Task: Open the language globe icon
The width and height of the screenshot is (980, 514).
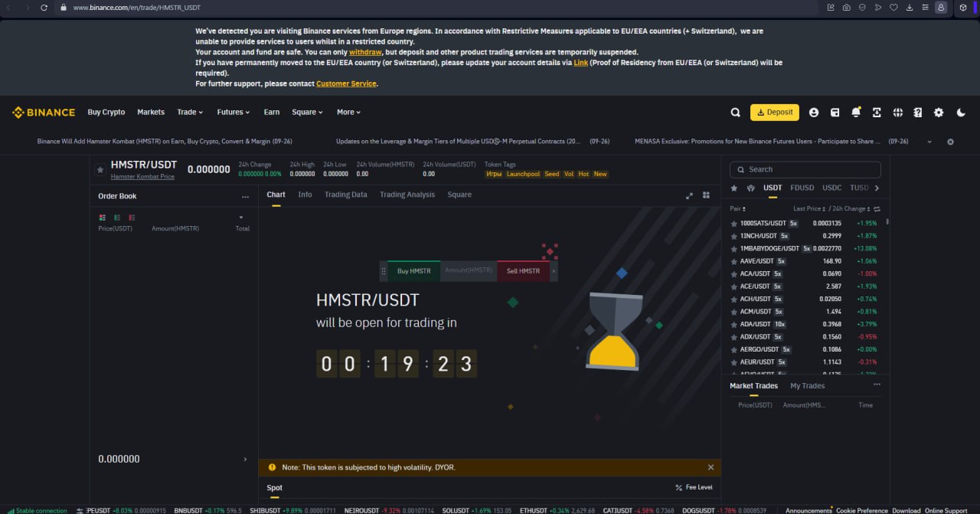Action: tap(898, 113)
